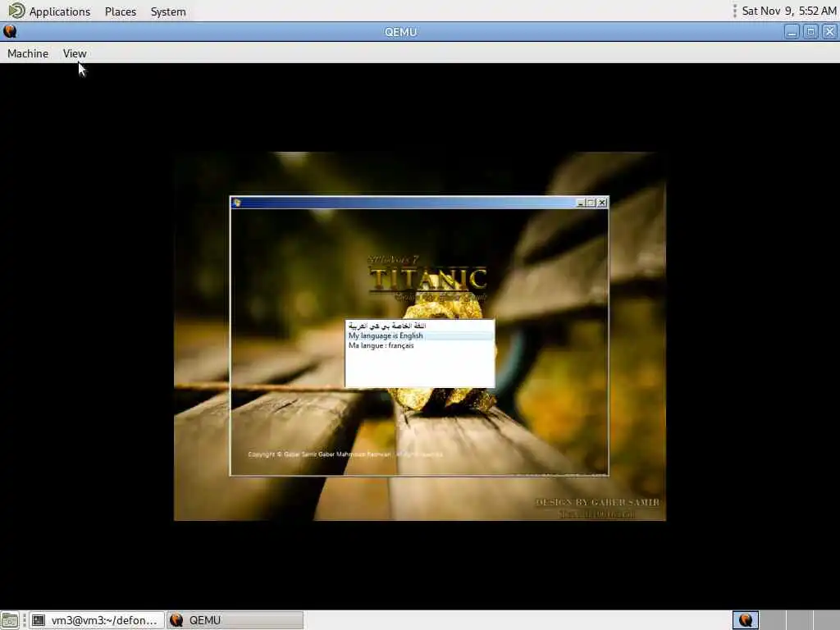Screen dimensions: 840x630
Task: Open the View menu in QEMU
Action: point(75,53)
